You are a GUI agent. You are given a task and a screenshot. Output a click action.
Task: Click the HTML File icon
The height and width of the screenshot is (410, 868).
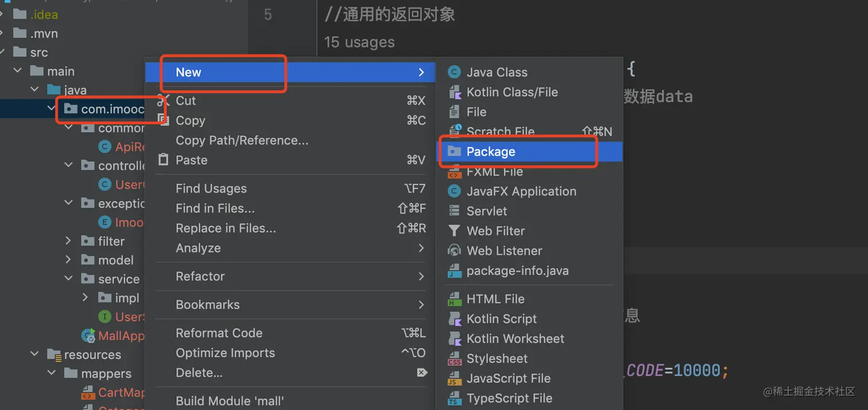pos(455,299)
